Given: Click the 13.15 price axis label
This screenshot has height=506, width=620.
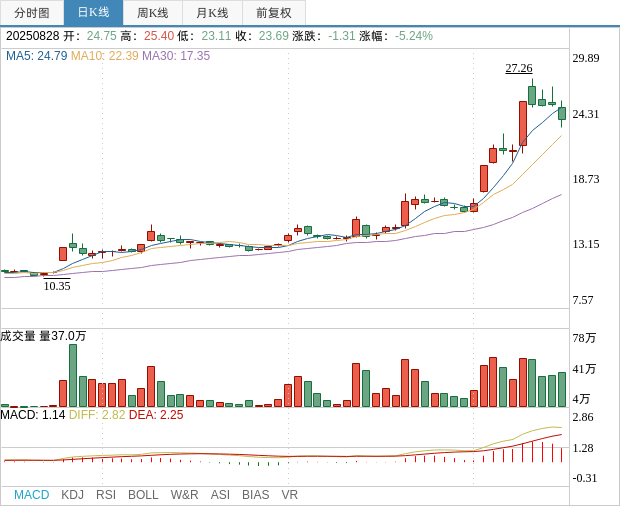Looking at the screenshot, I should point(586,244).
